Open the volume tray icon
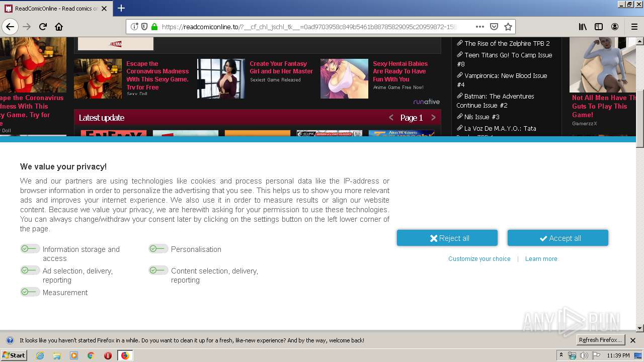This screenshot has height=362, width=644. point(584,355)
